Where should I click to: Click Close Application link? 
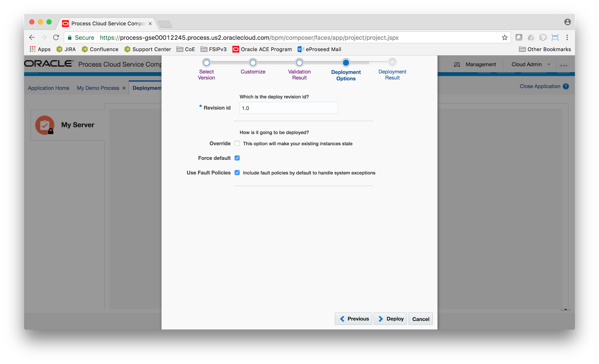(x=540, y=86)
